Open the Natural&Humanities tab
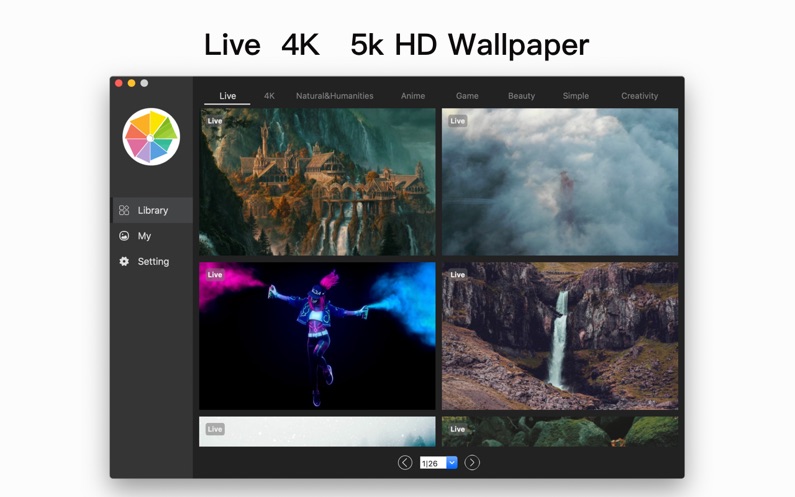This screenshot has height=497, width=795. (x=334, y=96)
